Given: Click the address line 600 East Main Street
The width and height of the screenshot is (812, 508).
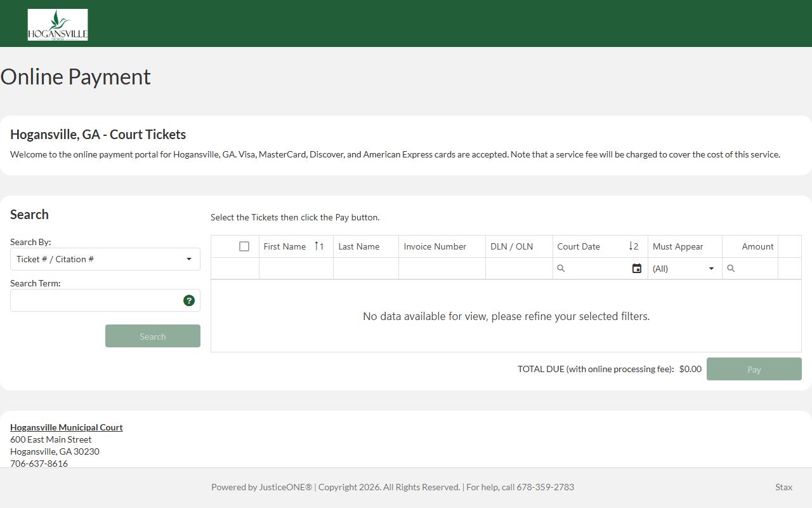Looking at the screenshot, I should (x=51, y=439).
